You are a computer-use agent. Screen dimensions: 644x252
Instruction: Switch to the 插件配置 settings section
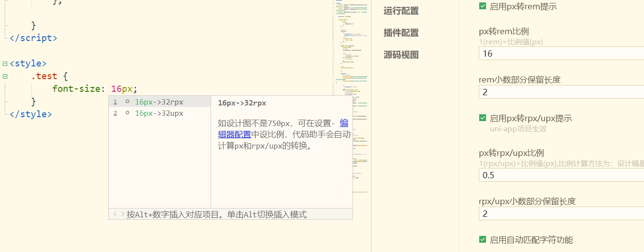[x=401, y=33]
